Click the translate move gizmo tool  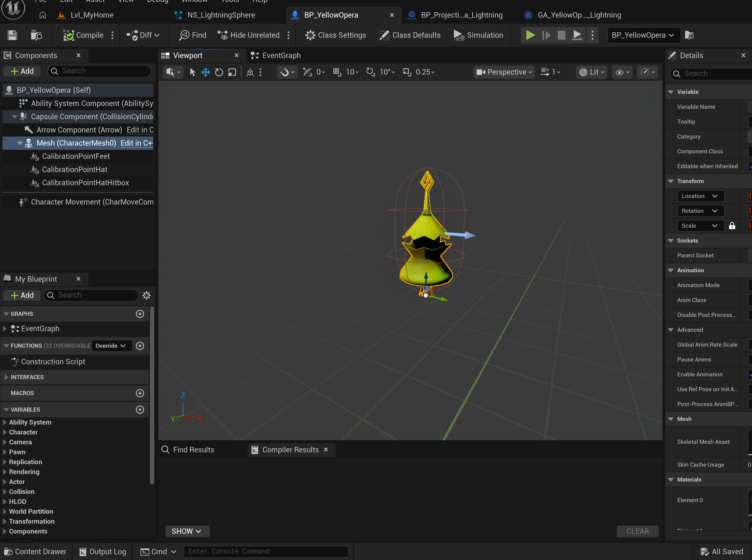point(205,72)
